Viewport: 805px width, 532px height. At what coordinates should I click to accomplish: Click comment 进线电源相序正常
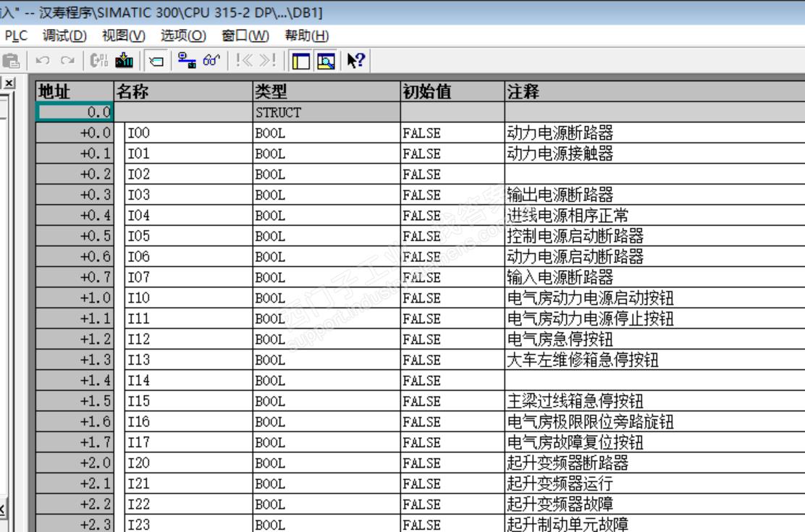pyautogui.click(x=568, y=215)
